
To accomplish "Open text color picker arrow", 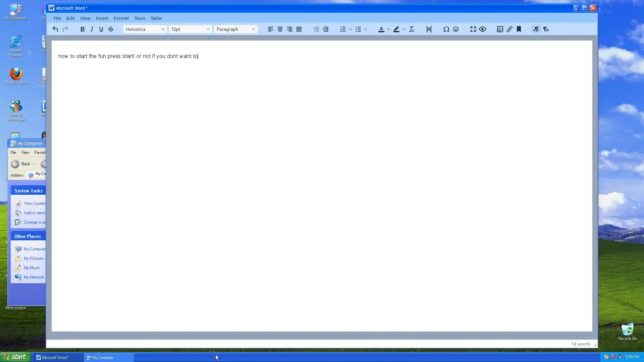I will click(389, 29).
